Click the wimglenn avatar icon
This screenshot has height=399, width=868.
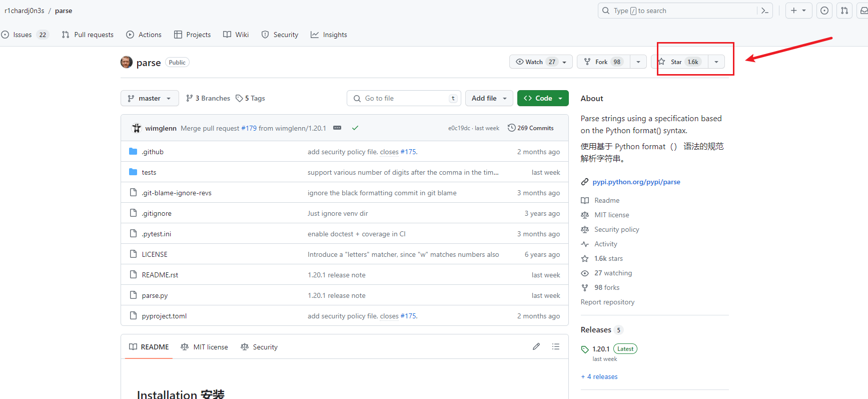pos(137,128)
